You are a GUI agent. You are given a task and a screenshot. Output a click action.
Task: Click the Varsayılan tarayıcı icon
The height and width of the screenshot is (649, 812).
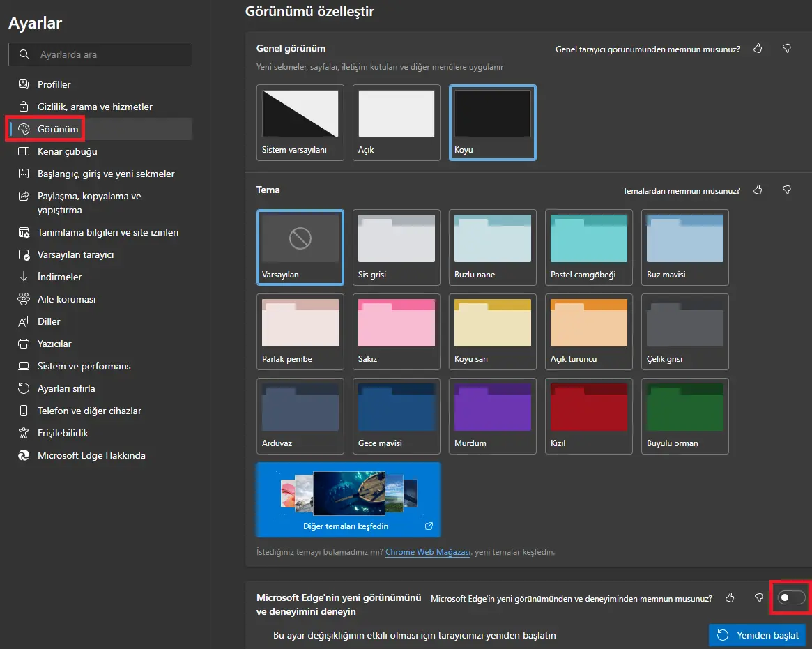point(24,254)
